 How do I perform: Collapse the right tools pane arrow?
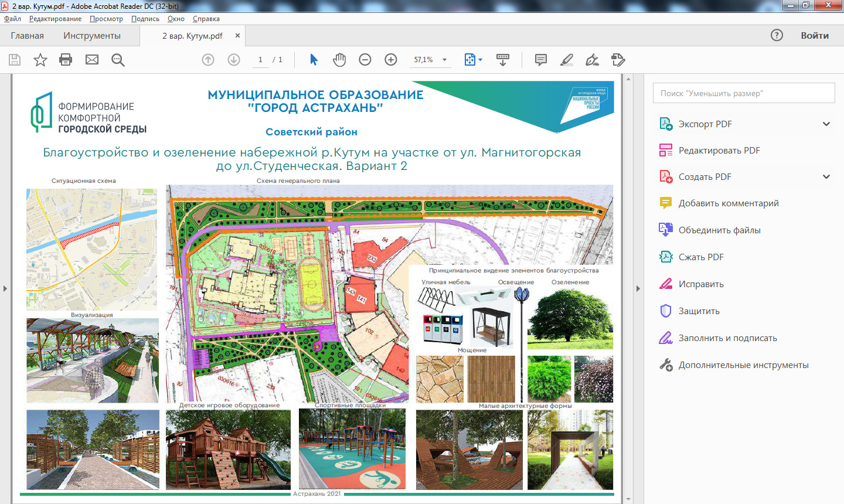click(638, 288)
